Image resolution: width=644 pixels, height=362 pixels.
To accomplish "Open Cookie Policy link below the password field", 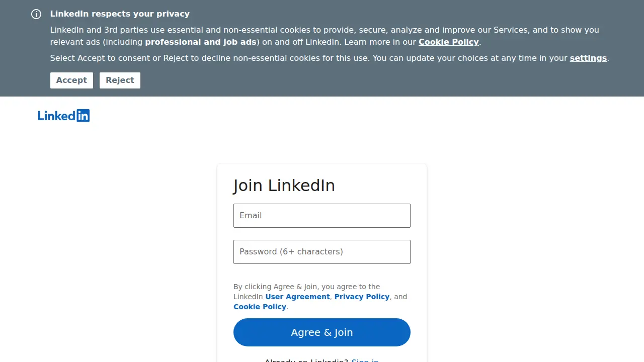I will (260, 307).
